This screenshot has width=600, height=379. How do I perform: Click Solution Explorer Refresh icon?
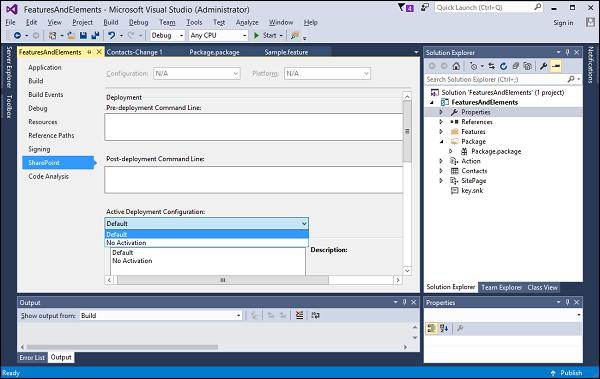point(504,66)
